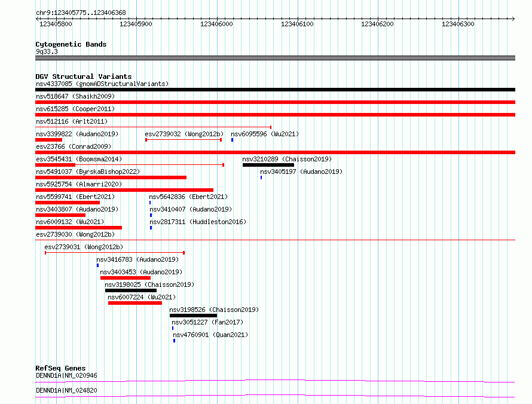The width and height of the screenshot is (532, 404).
Task: Select the esv3545431 (Boomsma2014) label
Action: tap(79, 159)
